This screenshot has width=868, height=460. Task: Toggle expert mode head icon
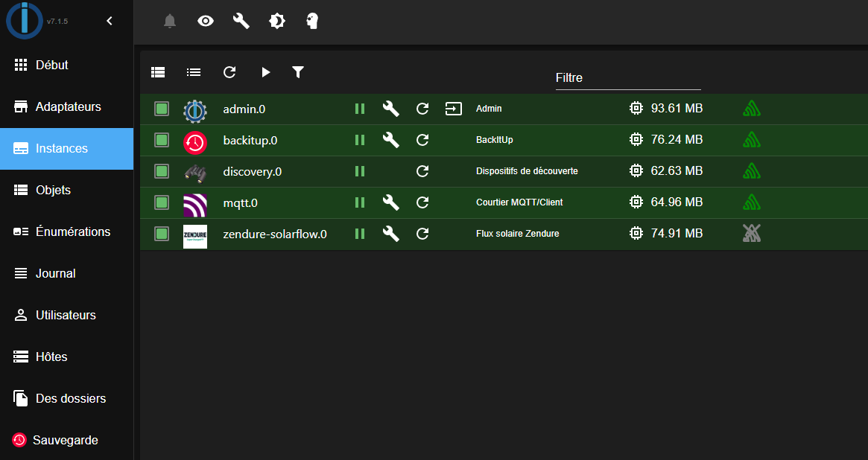pos(312,21)
